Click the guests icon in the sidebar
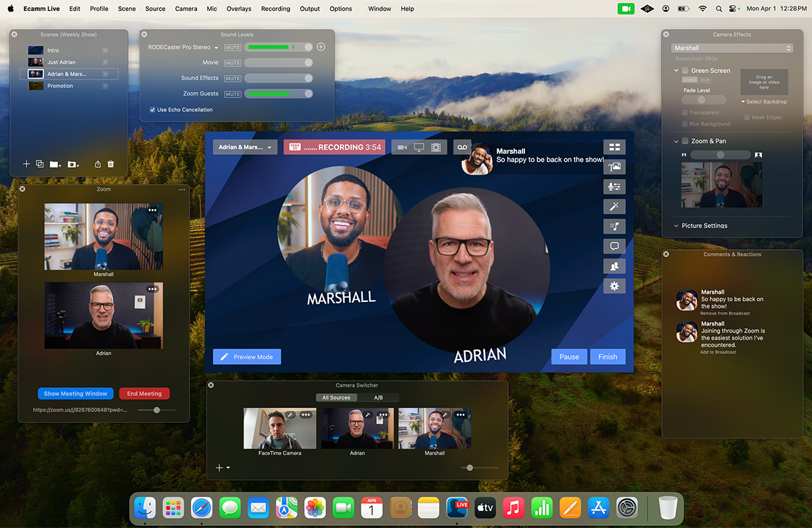The height and width of the screenshot is (528, 812). [614, 265]
